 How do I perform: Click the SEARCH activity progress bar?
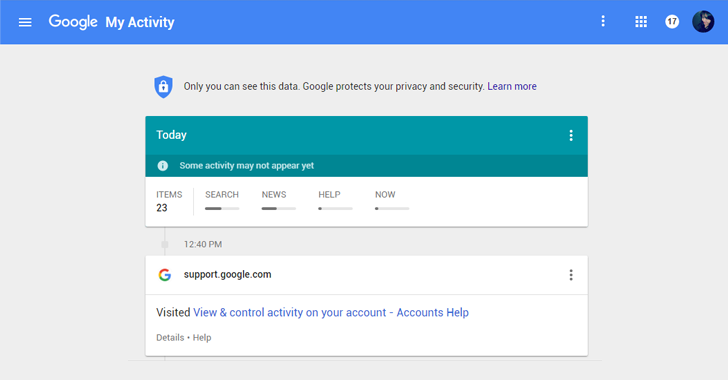[222, 209]
